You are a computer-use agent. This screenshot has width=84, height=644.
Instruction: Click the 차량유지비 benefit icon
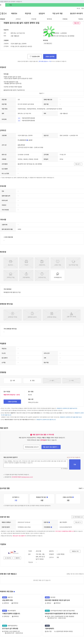click(42, 263)
